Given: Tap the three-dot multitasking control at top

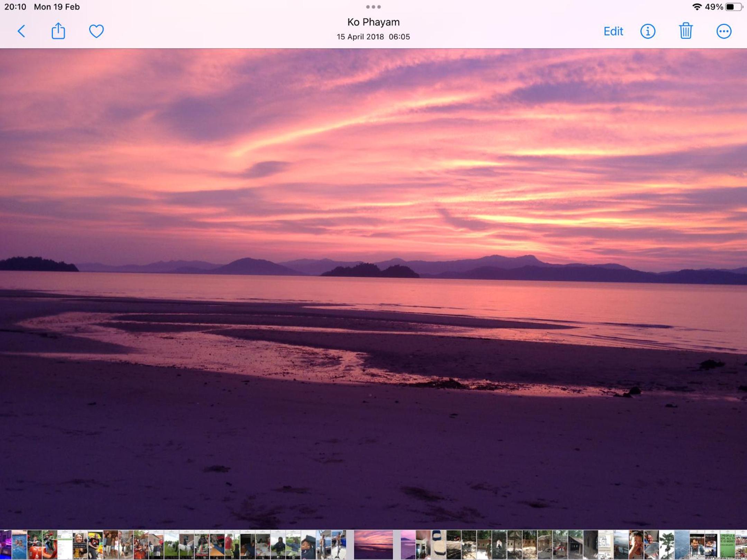Looking at the screenshot, I should (x=373, y=7).
